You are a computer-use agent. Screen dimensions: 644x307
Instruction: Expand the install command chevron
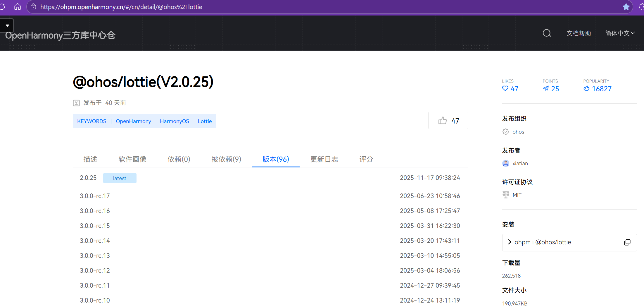510,242
